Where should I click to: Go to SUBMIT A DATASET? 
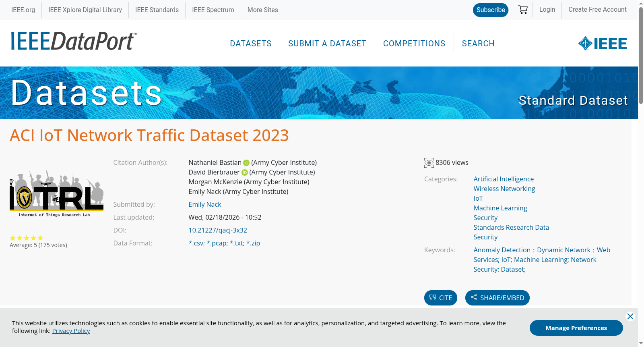tap(327, 44)
